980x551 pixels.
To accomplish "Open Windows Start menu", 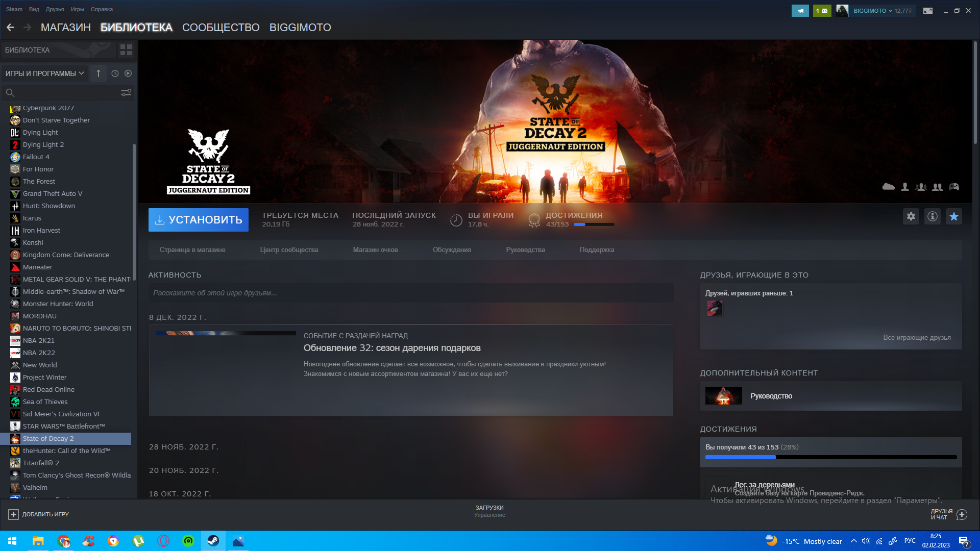I will pos(12,541).
